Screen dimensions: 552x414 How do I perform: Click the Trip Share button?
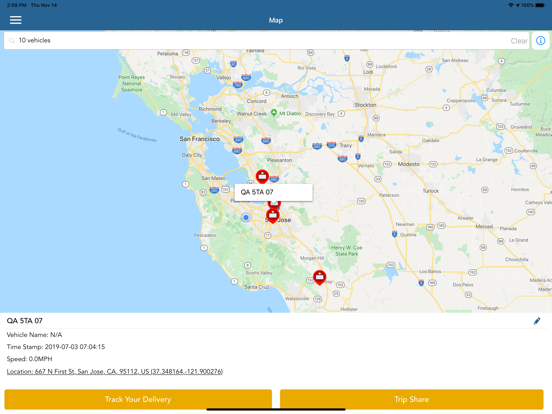412,399
